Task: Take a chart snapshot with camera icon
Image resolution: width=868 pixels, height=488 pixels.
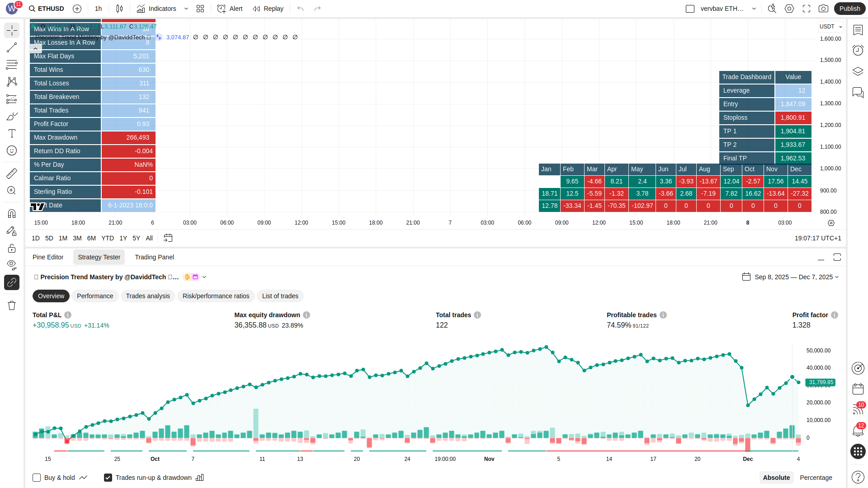Action: point(823,9)
